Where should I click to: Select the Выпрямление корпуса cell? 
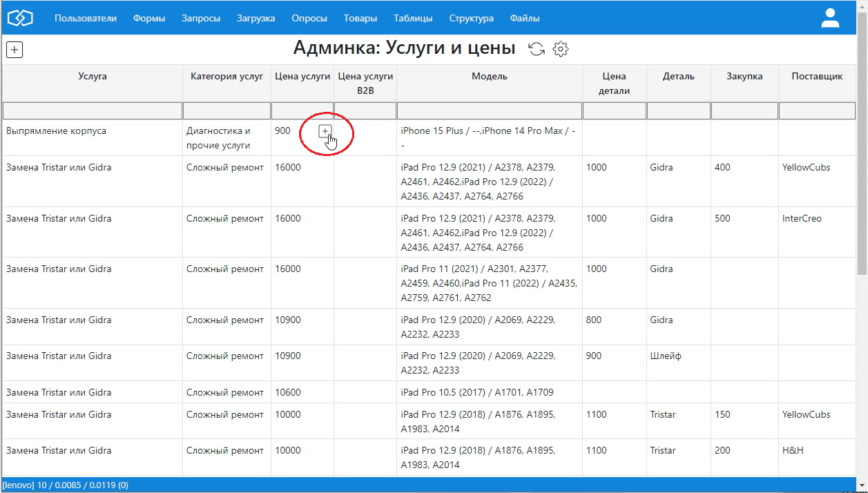click(x=93, y=138)
